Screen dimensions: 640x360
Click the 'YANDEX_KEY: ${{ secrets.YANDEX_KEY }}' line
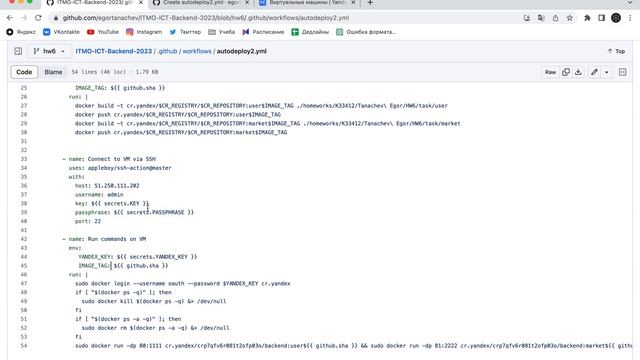click(138, 257)
